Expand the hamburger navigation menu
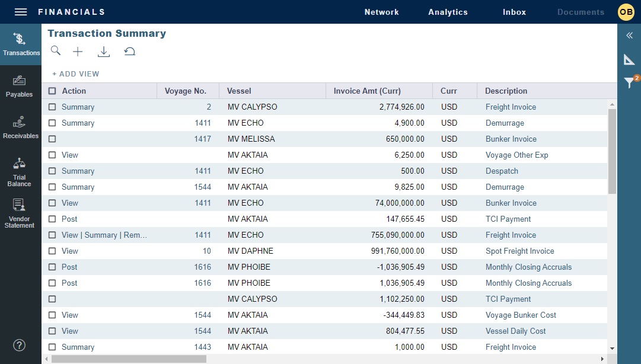Viewport: 641px width, 364px height. 20,11
